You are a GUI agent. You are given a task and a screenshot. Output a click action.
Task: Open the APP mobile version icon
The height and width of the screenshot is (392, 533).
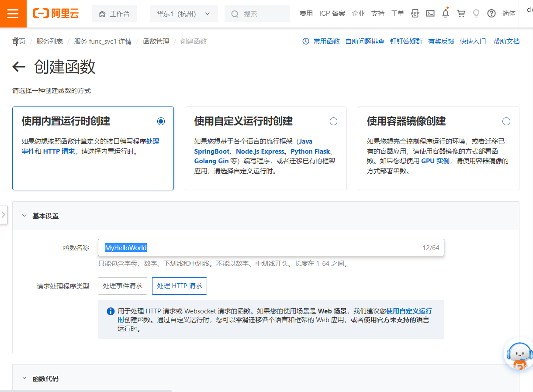tap(415, 14)
